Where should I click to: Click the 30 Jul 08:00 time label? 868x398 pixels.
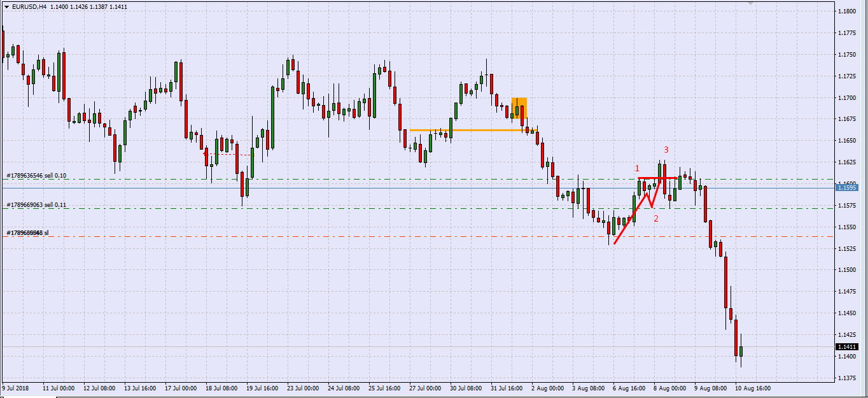[467, 387]
